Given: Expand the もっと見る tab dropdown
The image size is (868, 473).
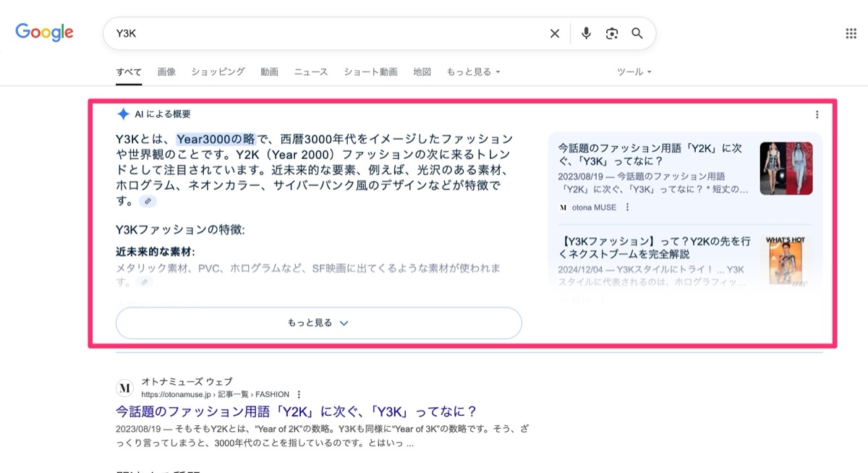Looking at the screenshot, I should [473, 72].
